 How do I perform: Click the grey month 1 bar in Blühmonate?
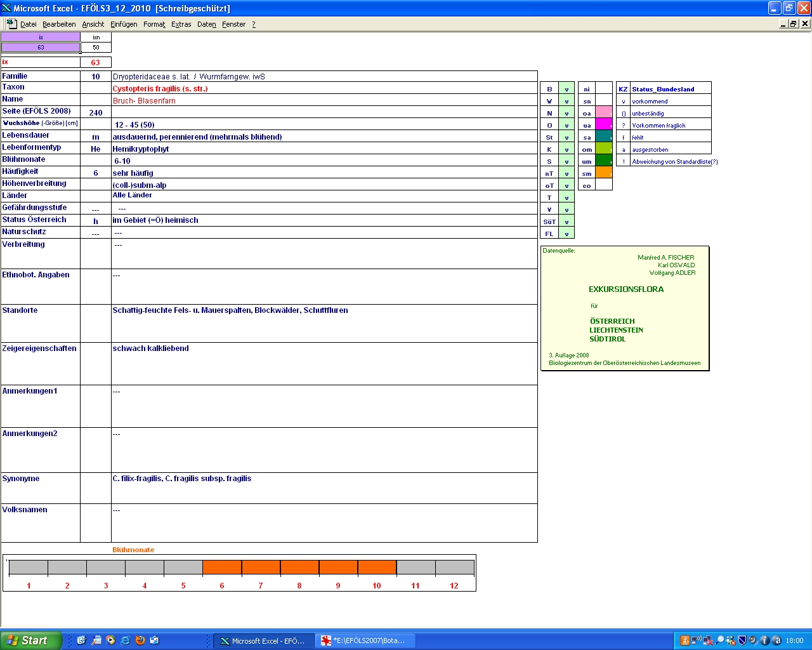pos(29,567)
